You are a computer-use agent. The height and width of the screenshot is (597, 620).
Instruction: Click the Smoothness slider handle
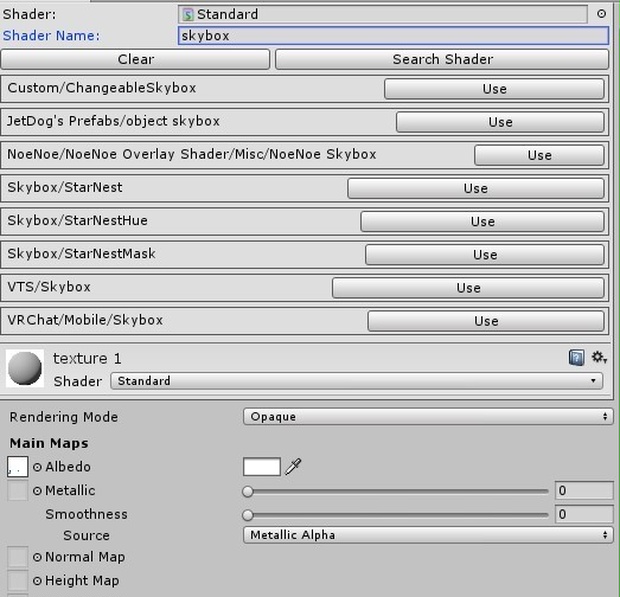click(x=248, y=515)
